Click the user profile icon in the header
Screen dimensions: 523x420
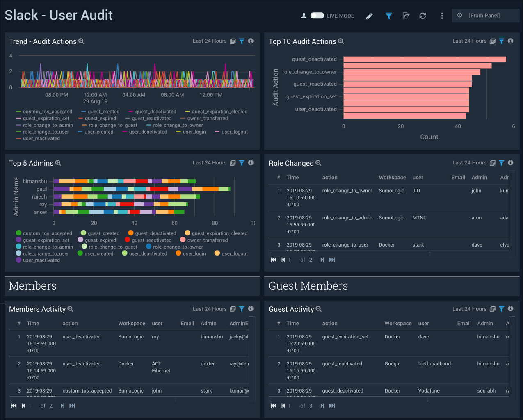pos(304,16)
